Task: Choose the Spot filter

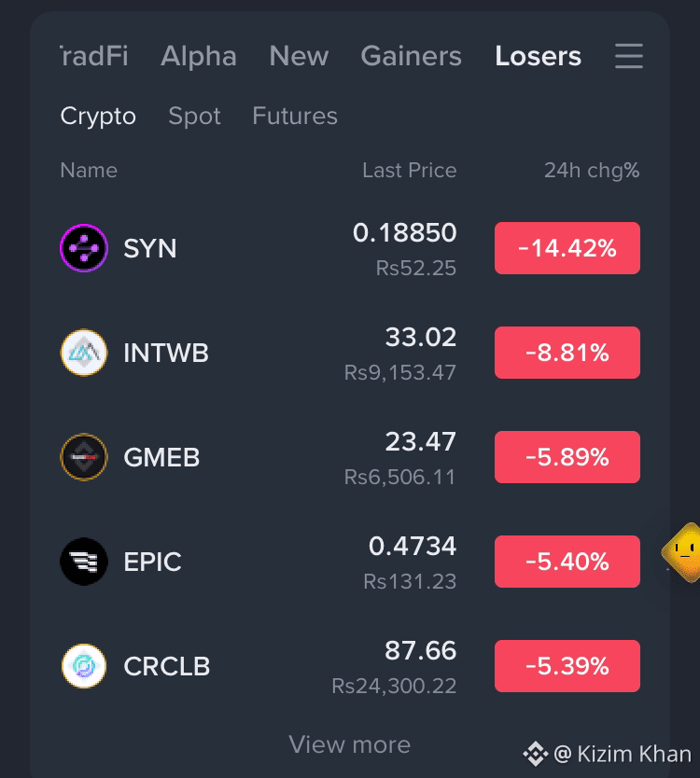Action: [x=195, y=117]
